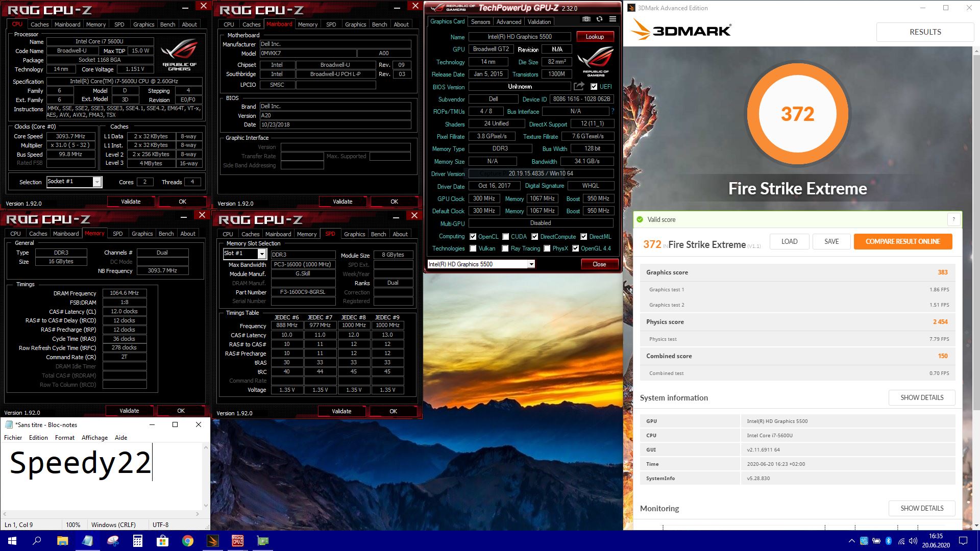This screenshot has width=980, height=551.
Task: Show details for Monitoring section
Action: 922,508
